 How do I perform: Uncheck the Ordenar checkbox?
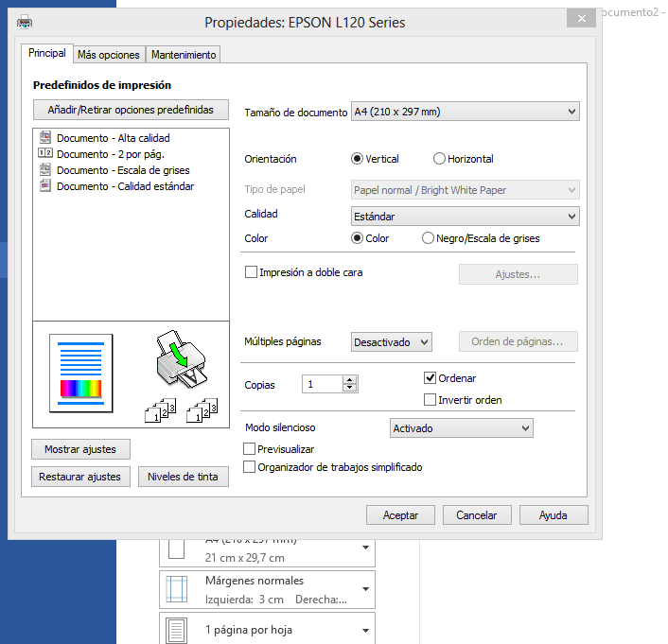[431, 378]
